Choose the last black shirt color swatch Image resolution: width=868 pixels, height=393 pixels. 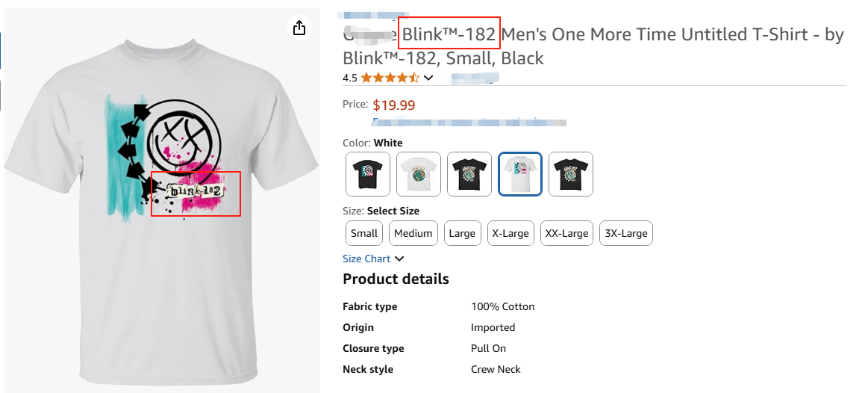pos(571,174)
